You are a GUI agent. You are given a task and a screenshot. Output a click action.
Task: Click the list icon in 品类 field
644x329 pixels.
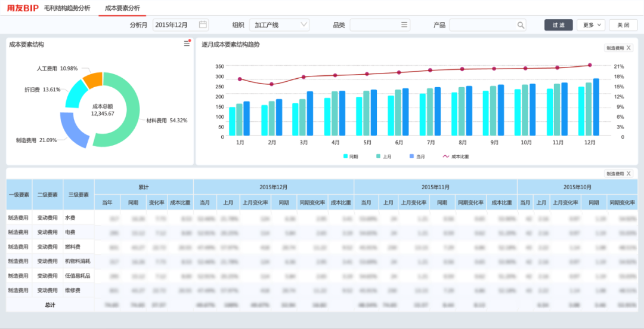[404, 25]
